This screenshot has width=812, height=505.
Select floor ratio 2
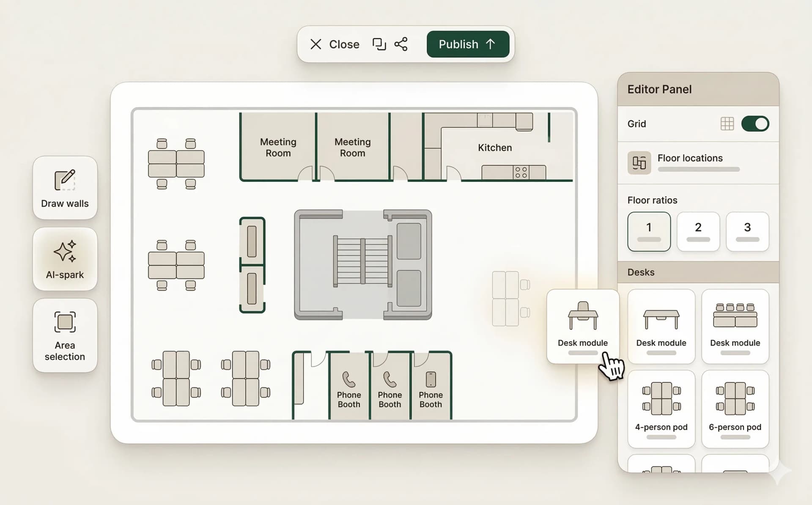click(x=698, y=231)
